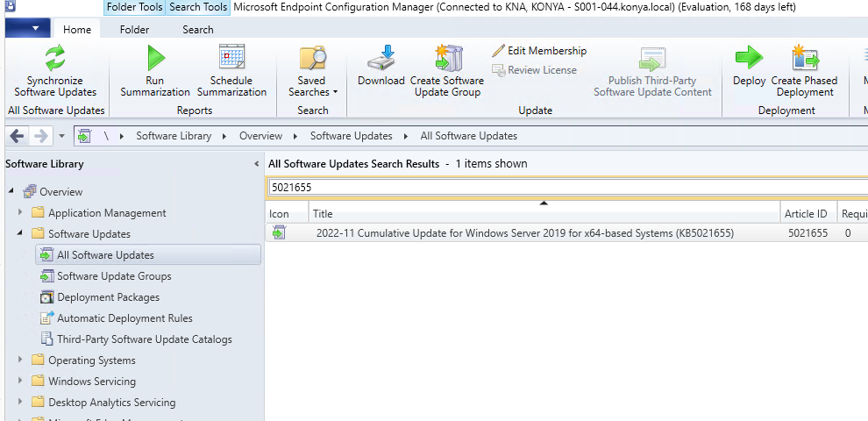Switch to the Home ribbon tab
This screenshot has height=421, width=868.
pyautogui.click(x=77, y=29)
